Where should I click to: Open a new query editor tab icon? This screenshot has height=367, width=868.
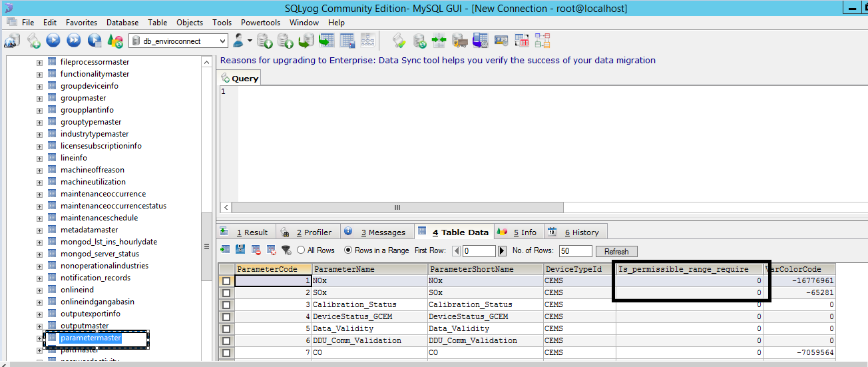[33, 41]
